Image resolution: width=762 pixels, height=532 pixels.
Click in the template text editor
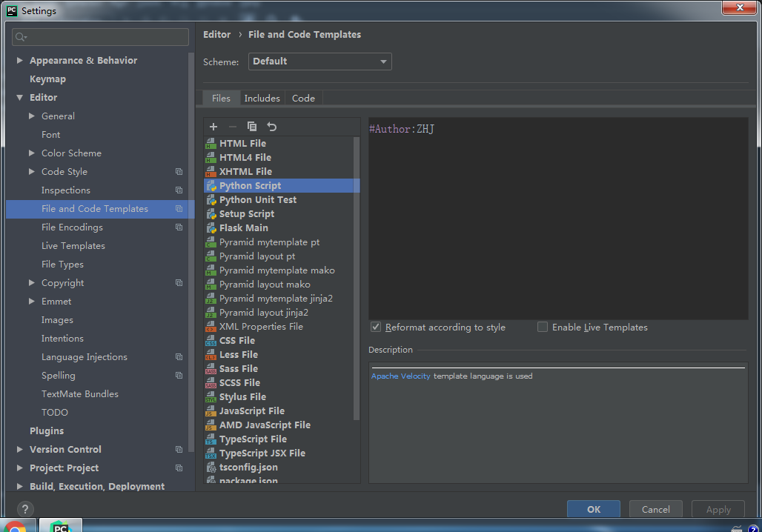point(558,218)
